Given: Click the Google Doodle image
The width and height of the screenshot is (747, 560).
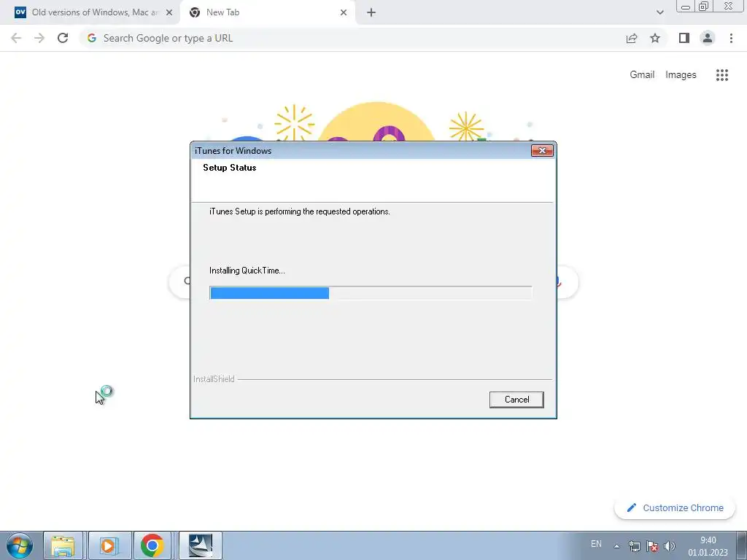Looking at the screenshot, I should point(376,122).
